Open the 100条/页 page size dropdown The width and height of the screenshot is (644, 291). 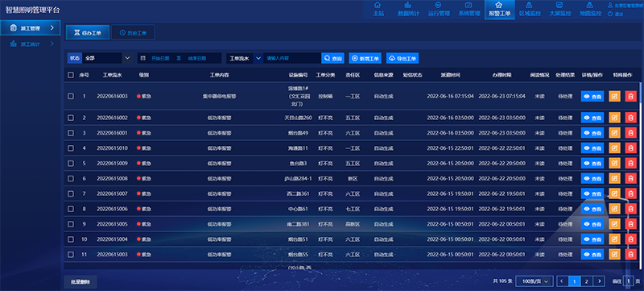(534, 281)
